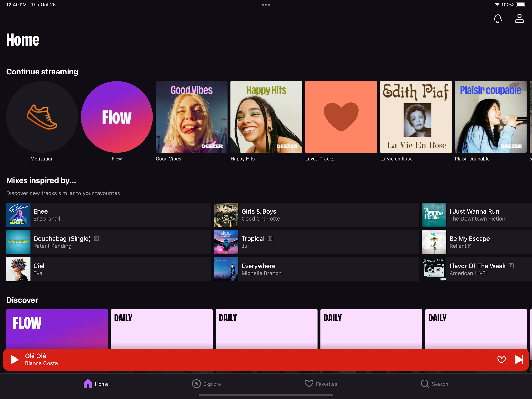The width and height of the screenshot is (532, 399).
Task: Play Girls & Boys mix by Good Charlotte
Action: pyautogui.click(x=316, y=215)
